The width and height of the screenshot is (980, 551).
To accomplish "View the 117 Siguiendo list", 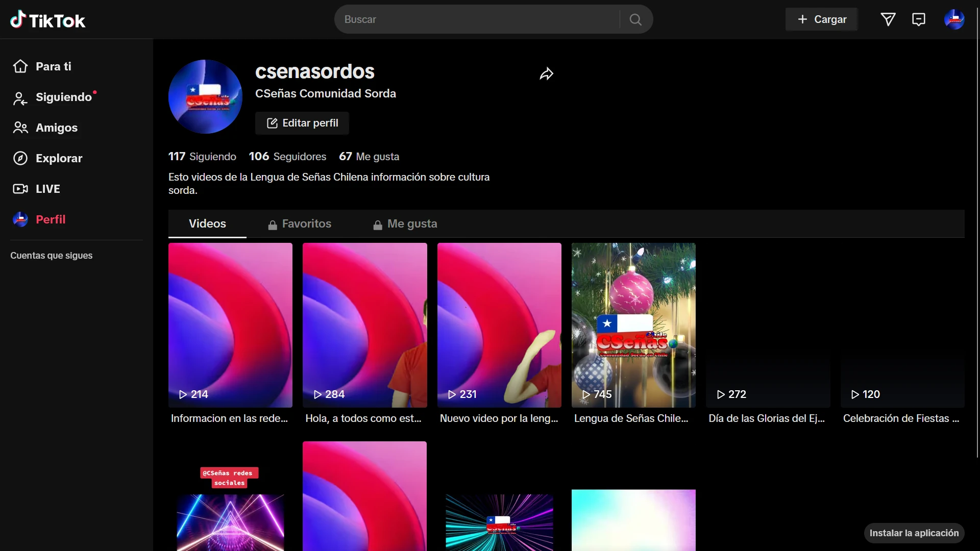I will coord(202,157).
